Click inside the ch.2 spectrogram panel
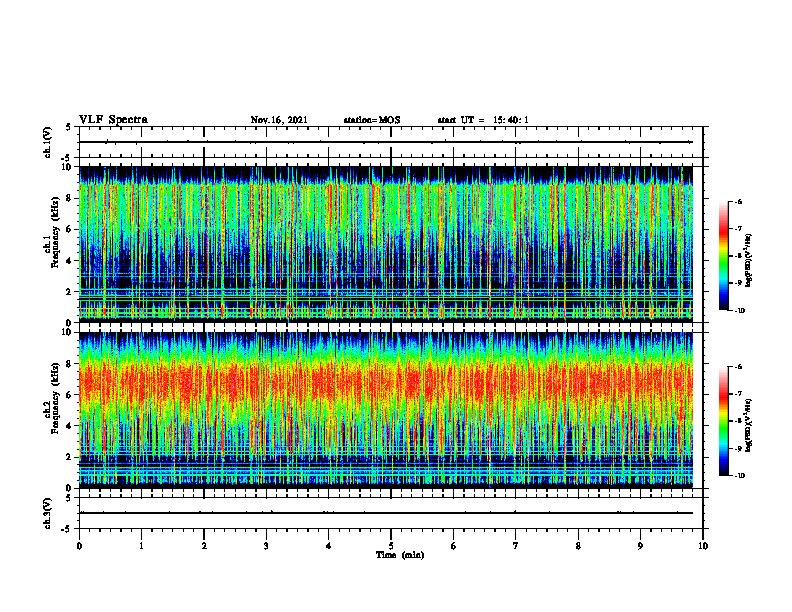 (386, 410)
